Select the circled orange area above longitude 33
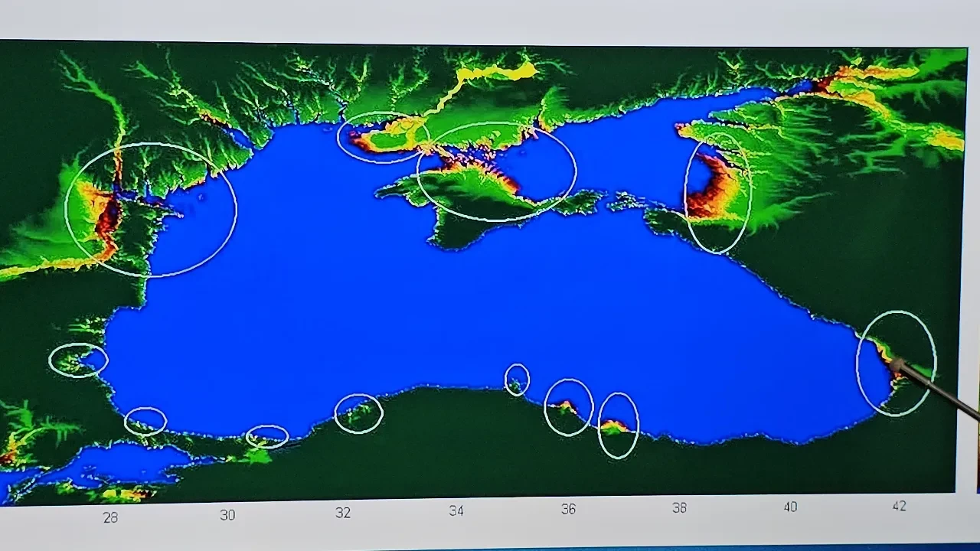Viewport: 980px width, 551px height. pos(383,138)
